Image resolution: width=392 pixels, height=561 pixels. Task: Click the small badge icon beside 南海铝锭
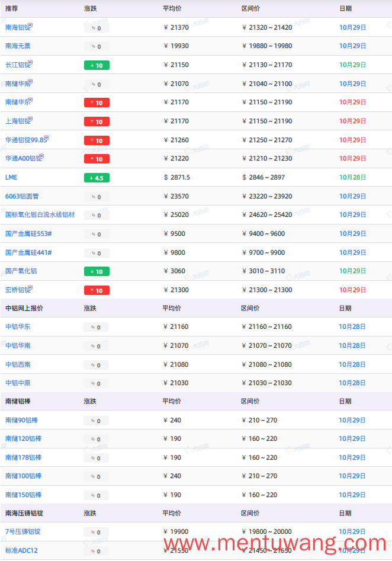(30, 25)
